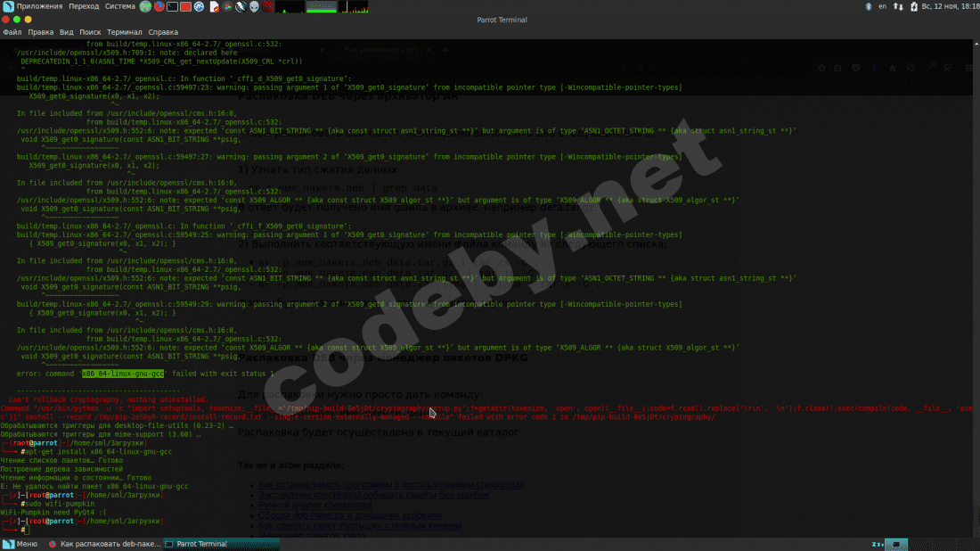
Task: Click the document with red badge icon
Action: point(214,7)
